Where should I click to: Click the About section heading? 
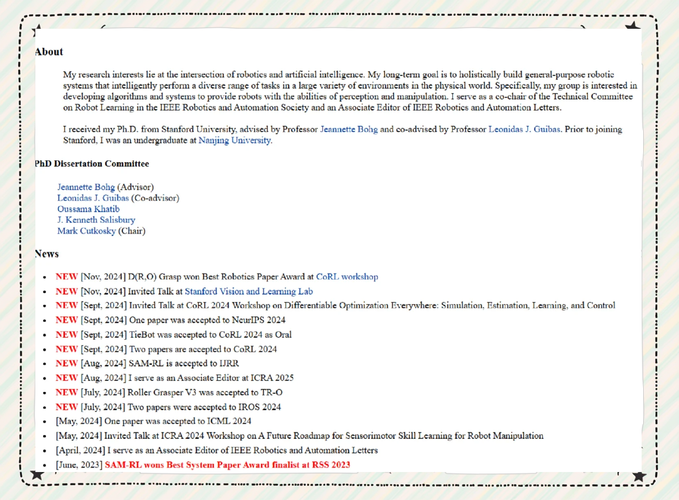[49, 52]
